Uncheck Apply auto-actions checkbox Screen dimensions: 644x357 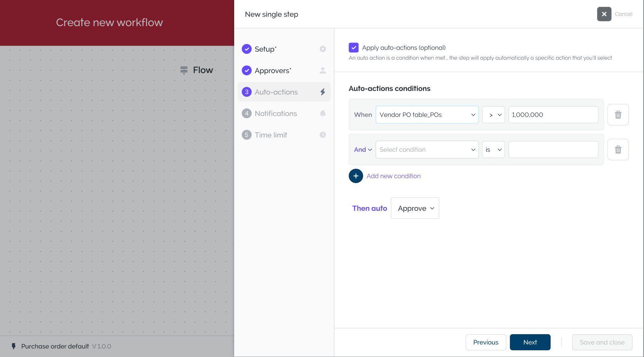tap(354, 47)
